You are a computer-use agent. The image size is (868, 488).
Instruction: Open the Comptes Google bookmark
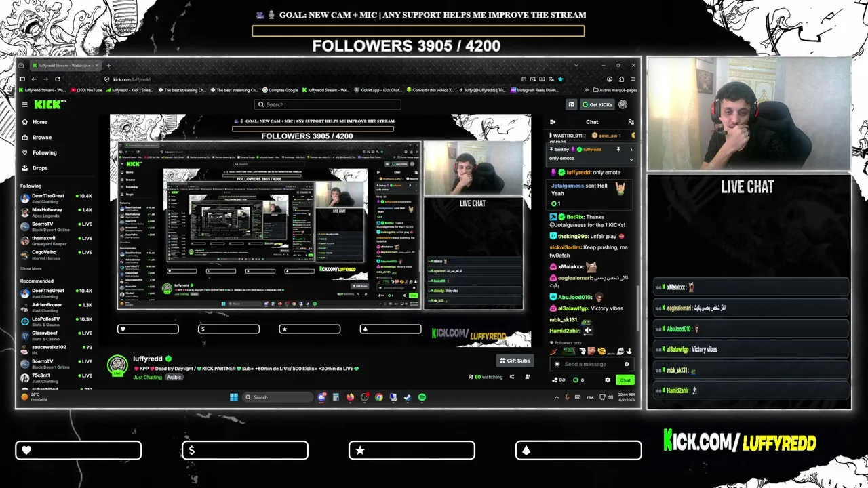(x=279, y=90)
